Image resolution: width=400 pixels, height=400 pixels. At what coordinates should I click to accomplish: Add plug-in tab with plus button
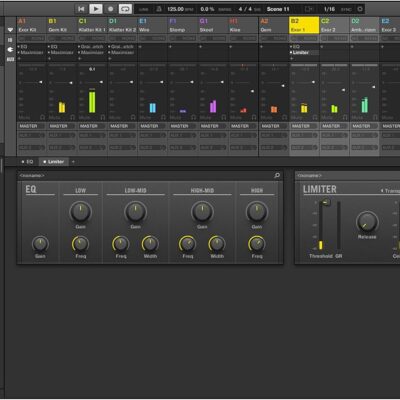point(73,162)
